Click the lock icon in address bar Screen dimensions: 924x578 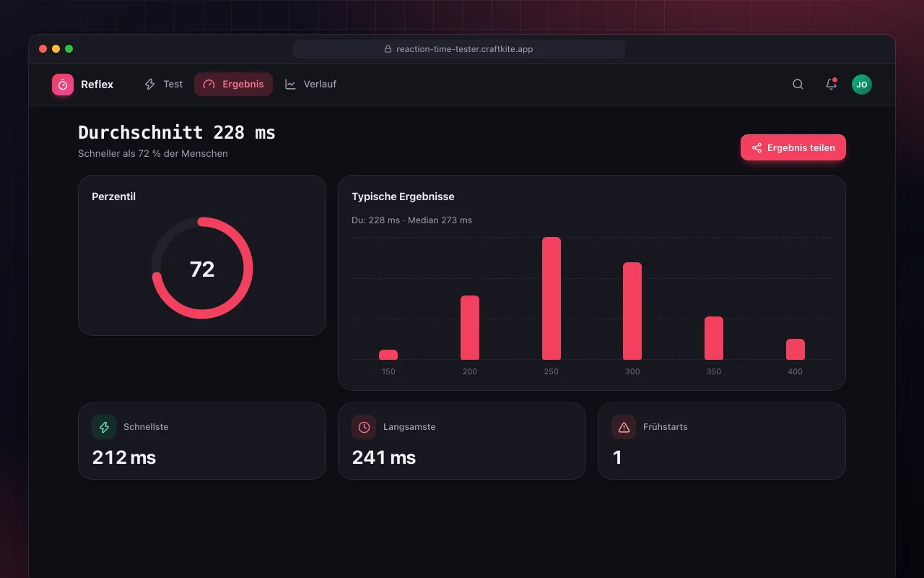(x=388, y=49)
